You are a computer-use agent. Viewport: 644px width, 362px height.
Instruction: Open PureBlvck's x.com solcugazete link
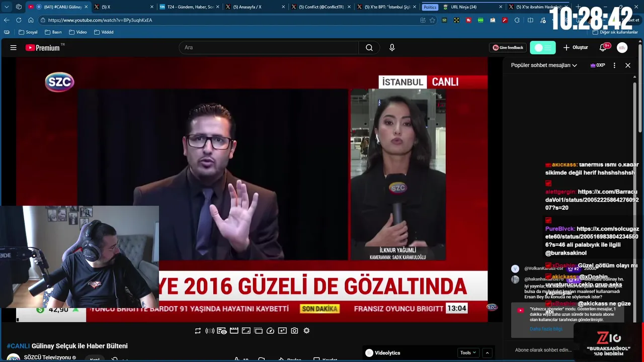point(592,236)
